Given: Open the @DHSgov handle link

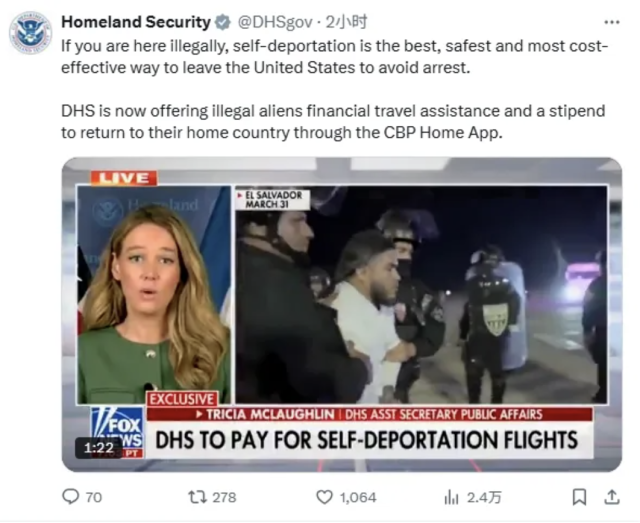Looking at the screenshot, I should [275, 22].
